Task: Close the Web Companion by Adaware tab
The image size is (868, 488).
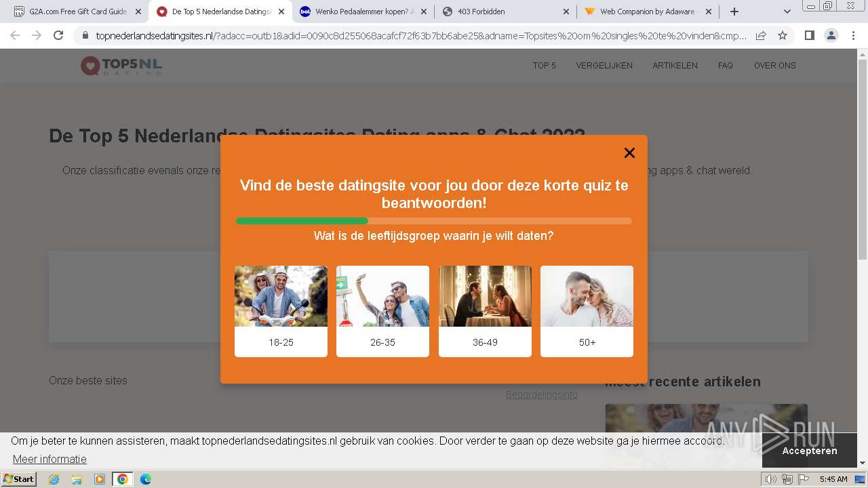Action: (x=709, y=12)
